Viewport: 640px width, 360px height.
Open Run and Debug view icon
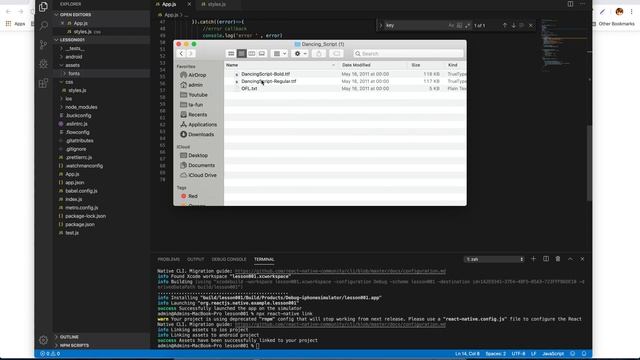point(43,64)
